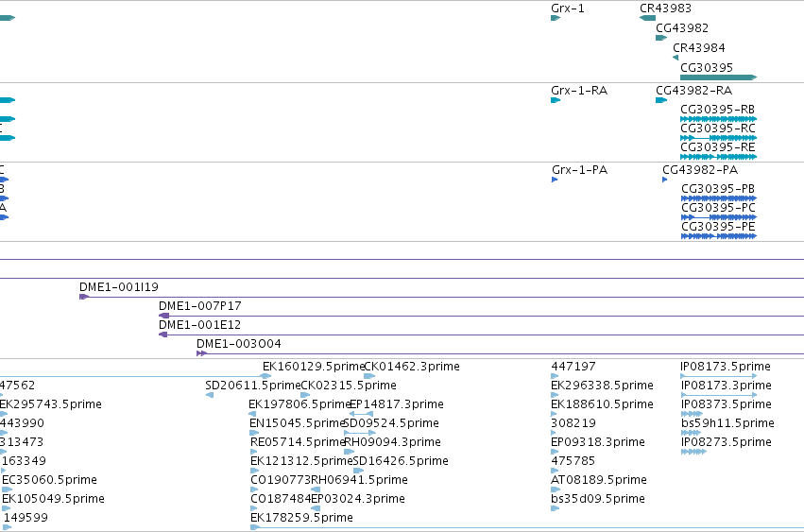Select EST AT08189.5prime
The height and width of the screenshot is (532, 804).
[x=556, y=489]
